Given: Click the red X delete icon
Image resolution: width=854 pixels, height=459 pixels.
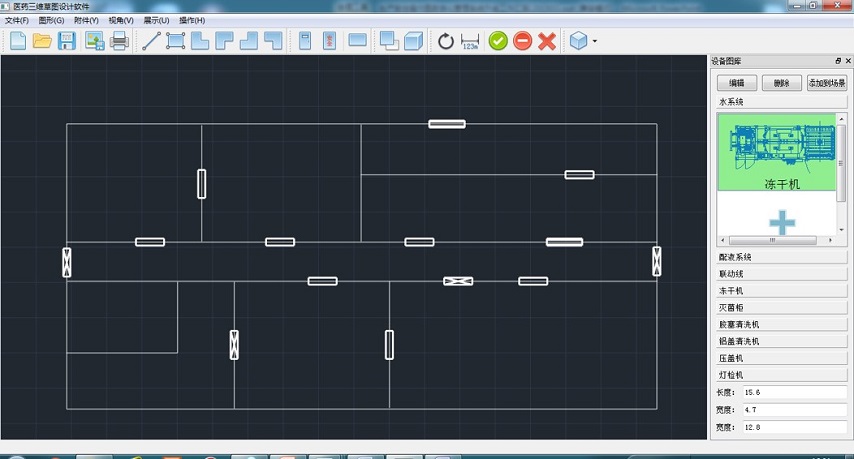Looking at the screenshot, I should (x=547, y=41).
